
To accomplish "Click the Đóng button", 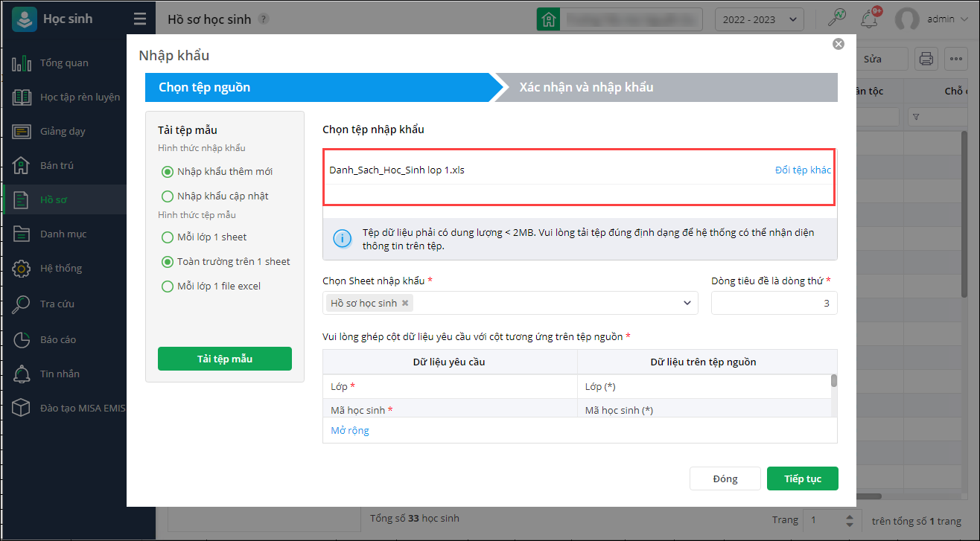I will [725, 478].
